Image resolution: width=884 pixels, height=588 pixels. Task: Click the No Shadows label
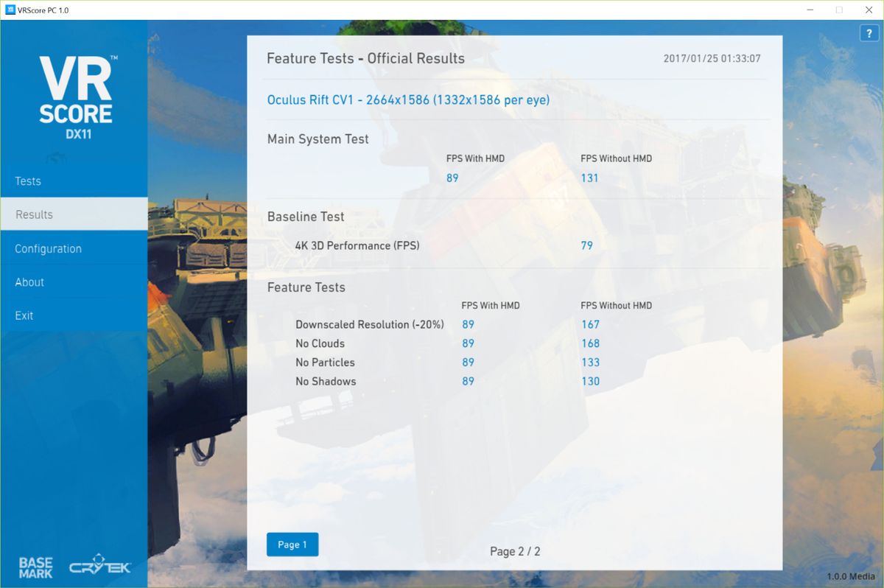click(326, 382)
